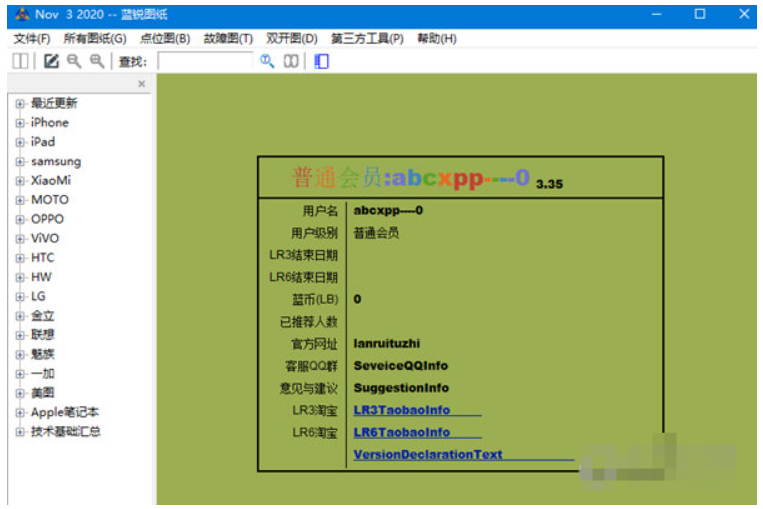This screenshot has width=763, height=509.
Task: Expand the XiaoMi tree node
Action: (x=20, y=181)
